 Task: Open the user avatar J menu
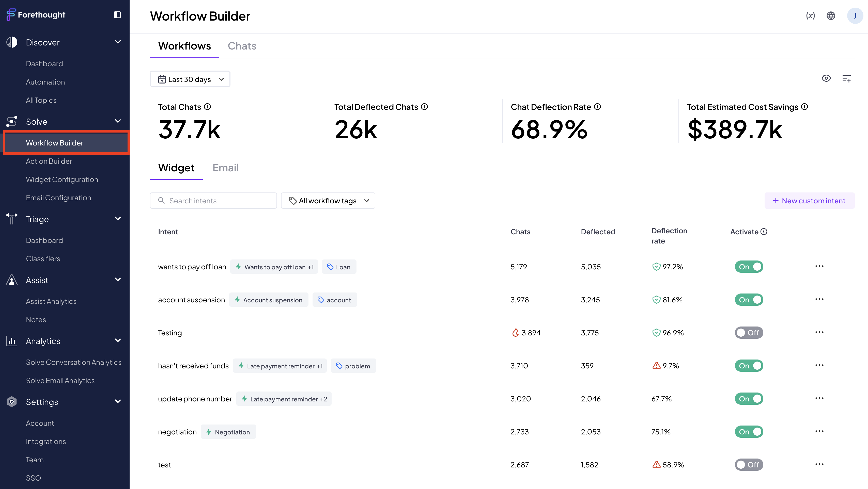point(855,15)
